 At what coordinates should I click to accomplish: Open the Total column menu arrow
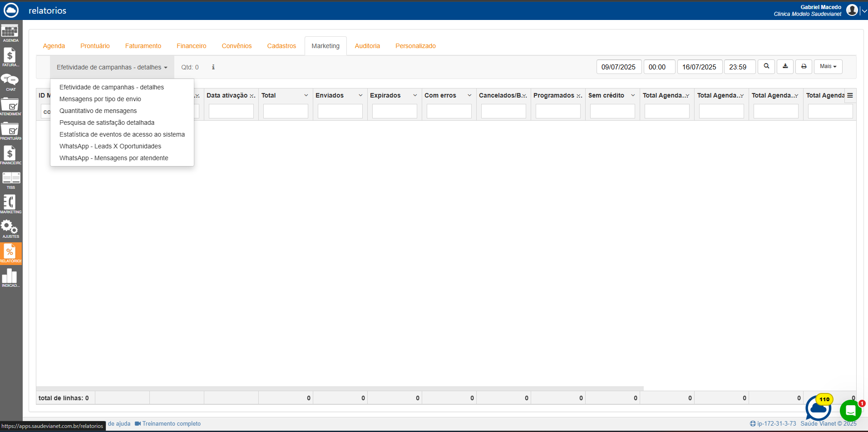pos(306,95)
